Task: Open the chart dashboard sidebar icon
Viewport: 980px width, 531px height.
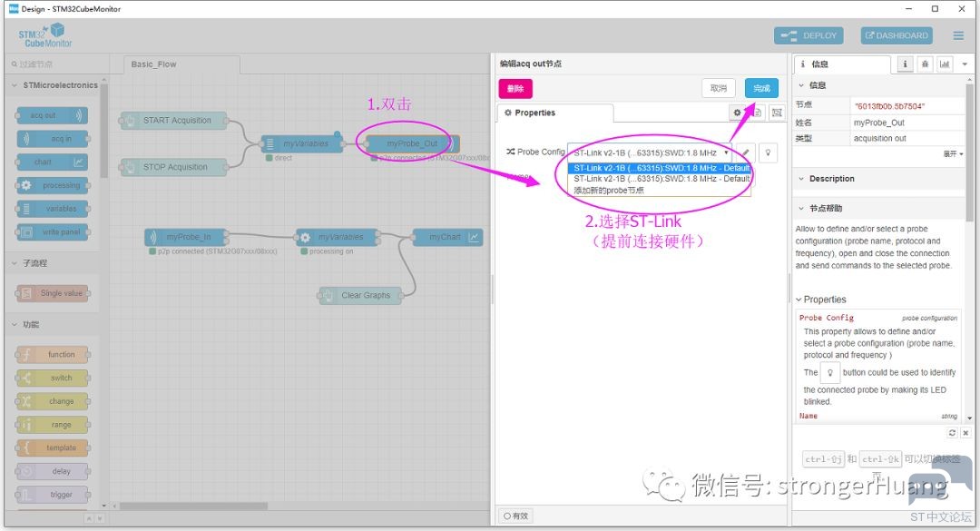Action: [945, 64]
